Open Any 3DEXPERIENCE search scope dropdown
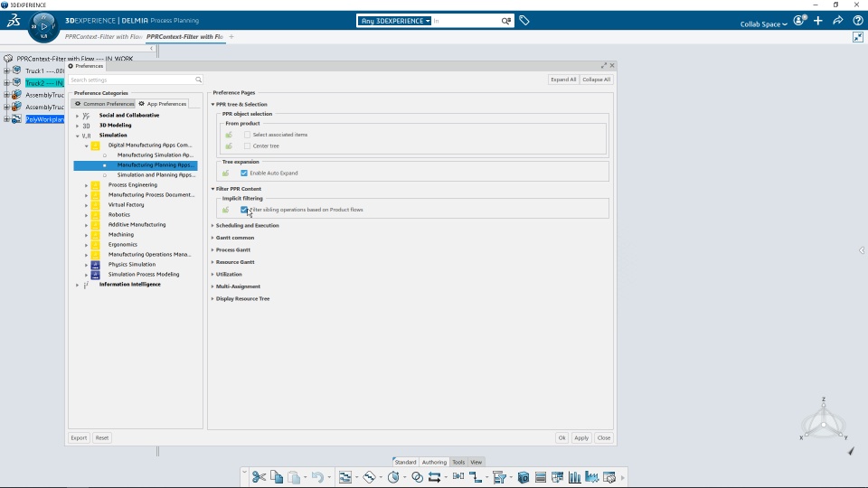 pos(395,21)
